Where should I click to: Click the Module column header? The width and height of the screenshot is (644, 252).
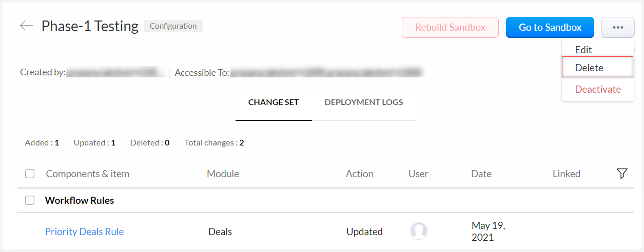223,174
